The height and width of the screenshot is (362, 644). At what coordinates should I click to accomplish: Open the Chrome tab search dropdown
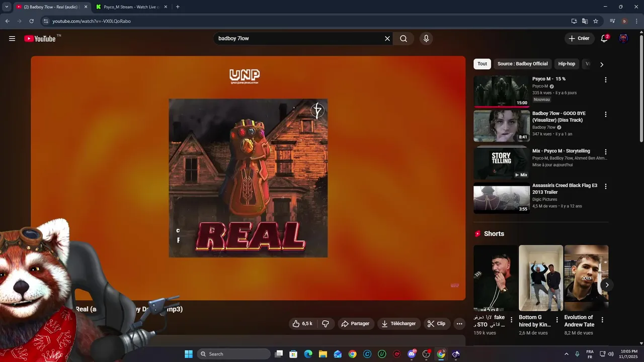pyautogui.click(x=7, y=7)
